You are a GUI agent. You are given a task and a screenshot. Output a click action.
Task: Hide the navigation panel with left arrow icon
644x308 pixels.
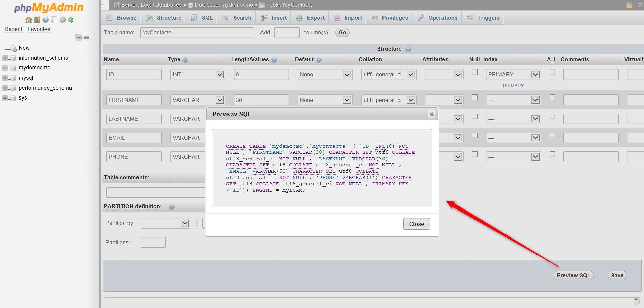104,5
